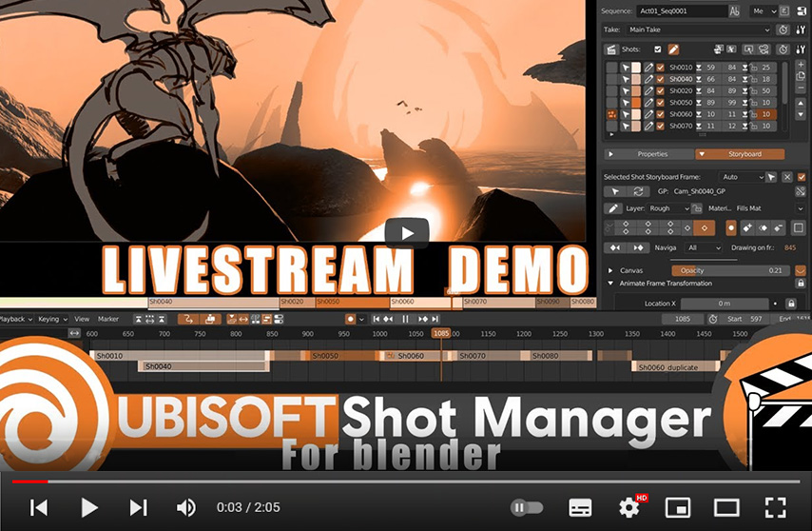The width and height of the screenshot is (812, 531).
Task: Toggle the Shots checkbox
Action: (658, 49)
